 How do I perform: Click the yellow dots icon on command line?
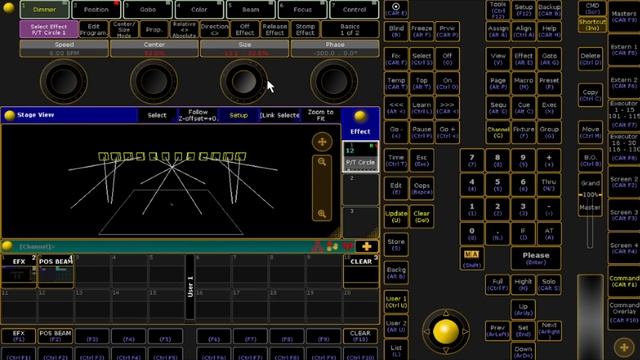(332, 246)
